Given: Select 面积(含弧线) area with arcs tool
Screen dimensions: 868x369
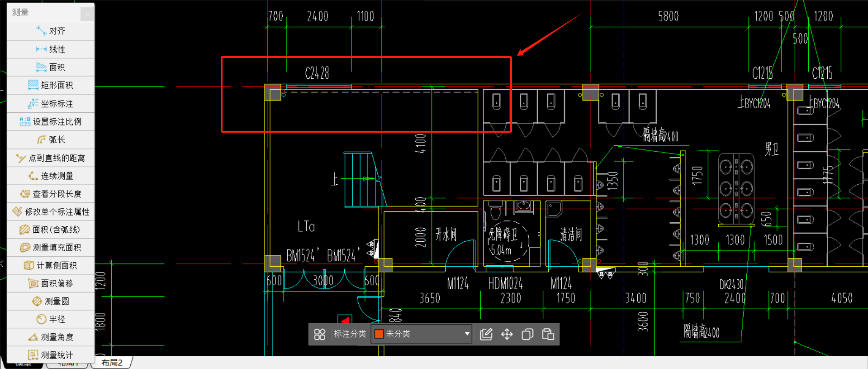Looking at the screenshot, I should (51, 230).
